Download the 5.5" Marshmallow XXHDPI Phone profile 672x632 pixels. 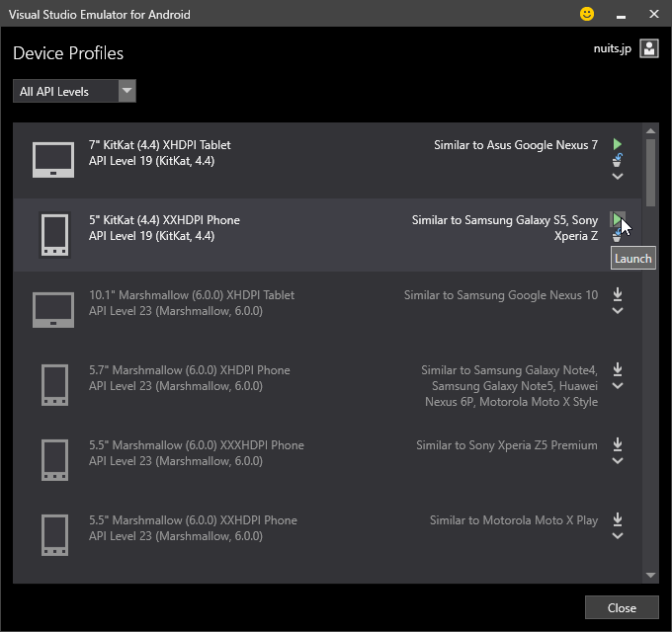(x=617, y=519)
